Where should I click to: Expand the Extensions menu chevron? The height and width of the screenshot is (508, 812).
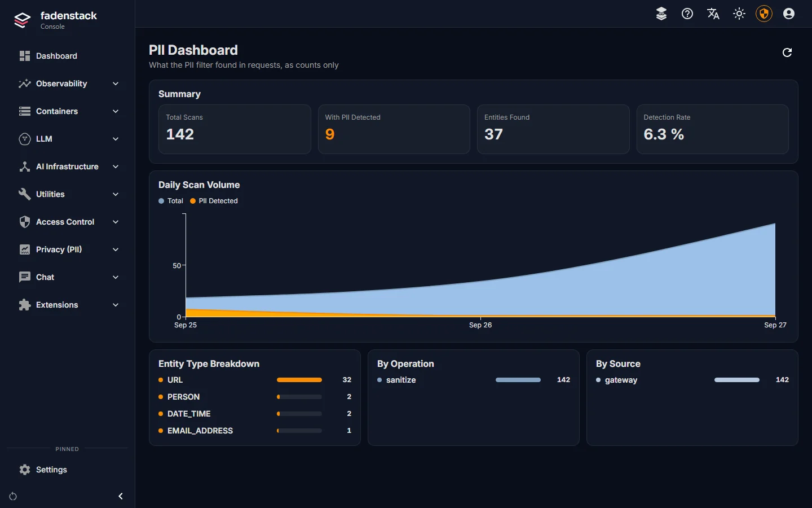(116, 305)
